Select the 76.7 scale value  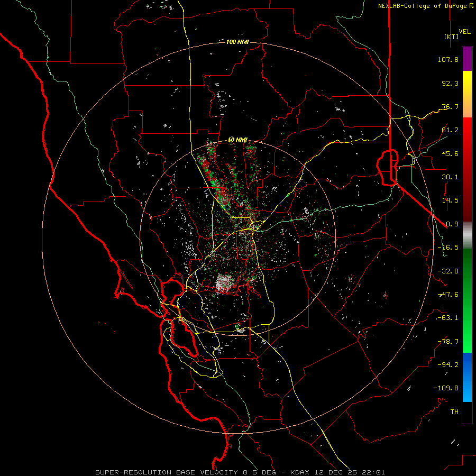450,106
